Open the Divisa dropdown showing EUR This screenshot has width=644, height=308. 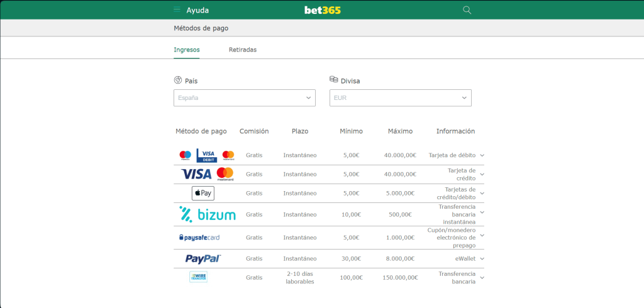400,98
